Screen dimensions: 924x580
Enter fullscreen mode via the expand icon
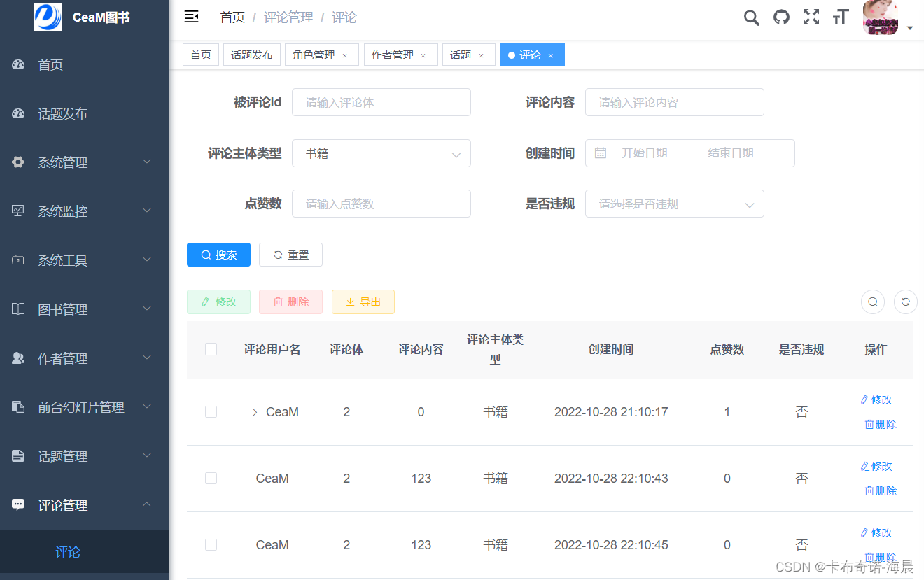point(811,17)
